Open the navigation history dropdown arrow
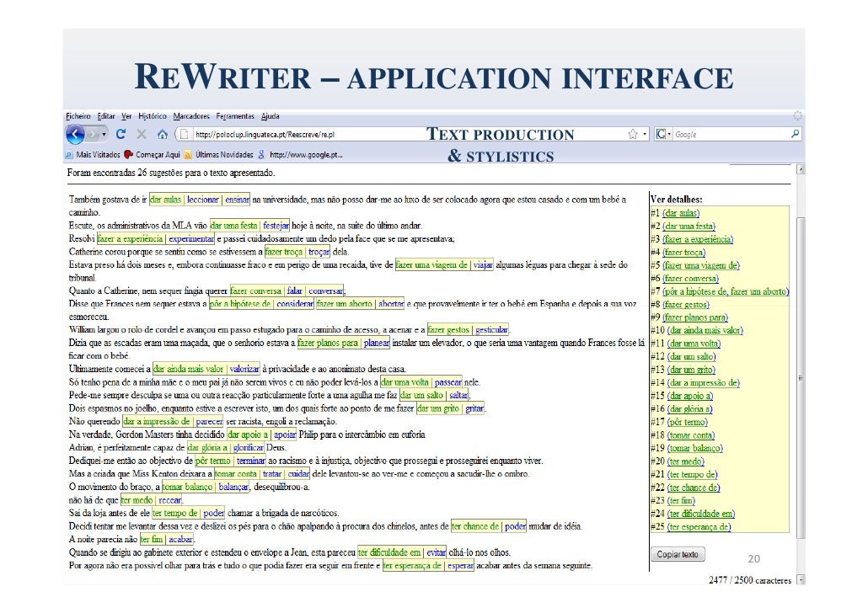Image resolution: width=868 pixels, height=613 pixels. tap(104, 134)
